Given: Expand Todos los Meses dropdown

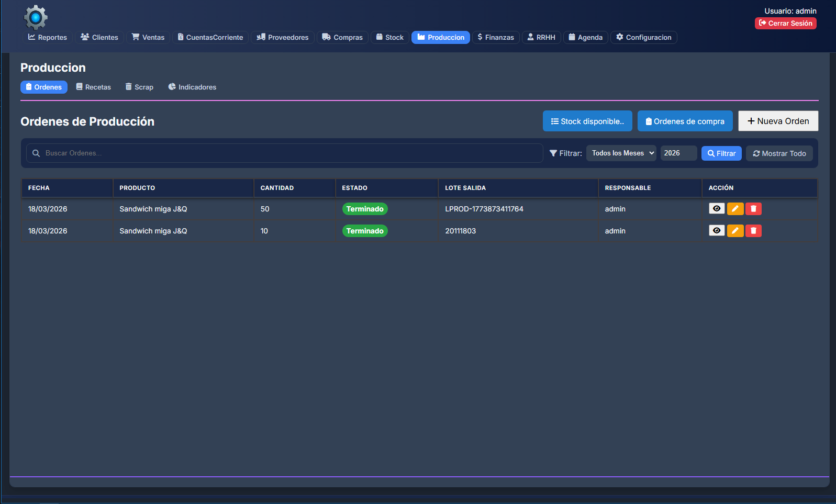Looking at the screenshot, I should (621, 153).
